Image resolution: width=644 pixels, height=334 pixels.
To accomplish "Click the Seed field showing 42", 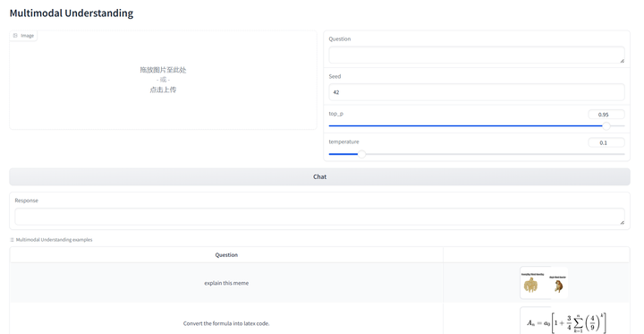I will point(477,92).
